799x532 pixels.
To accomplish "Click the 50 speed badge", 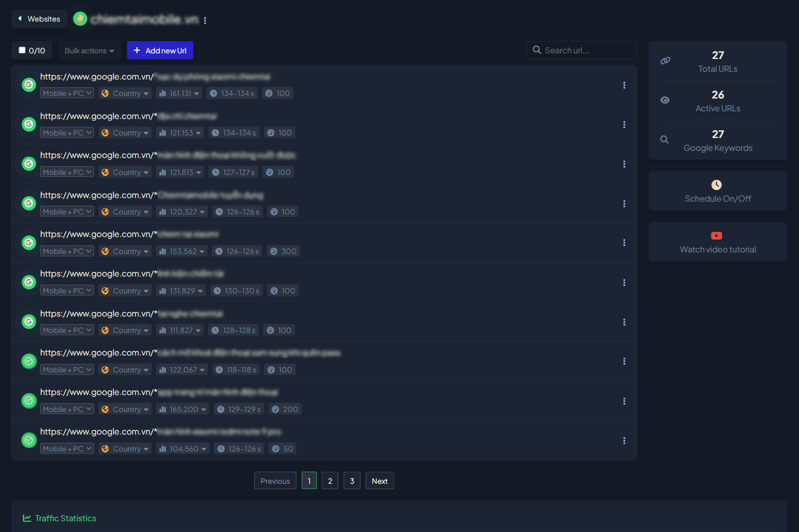I will tap(282, 449).
